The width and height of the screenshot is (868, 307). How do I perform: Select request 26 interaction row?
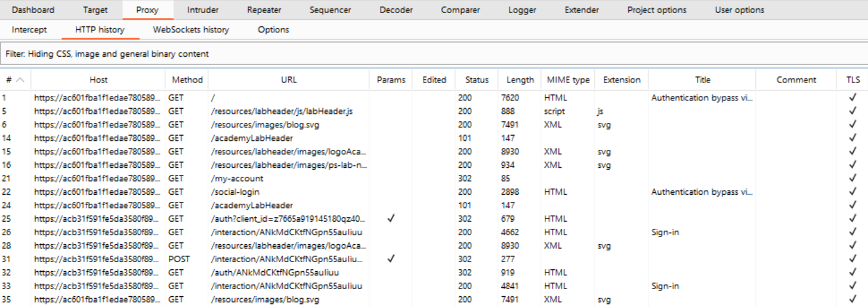(434, 232)
